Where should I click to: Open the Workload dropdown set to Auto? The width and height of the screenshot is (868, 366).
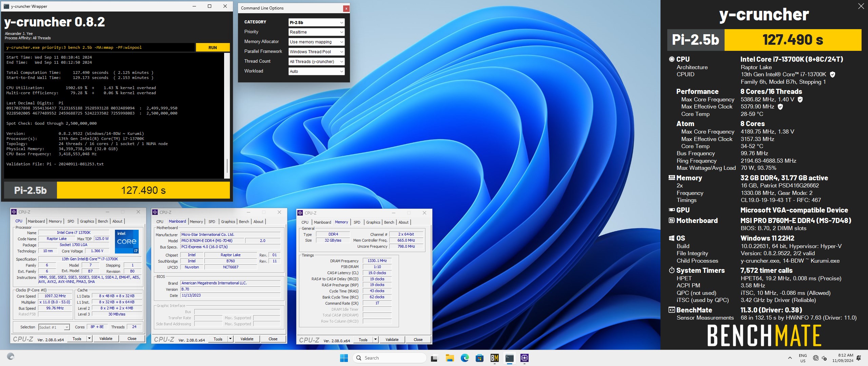(316, 72)
